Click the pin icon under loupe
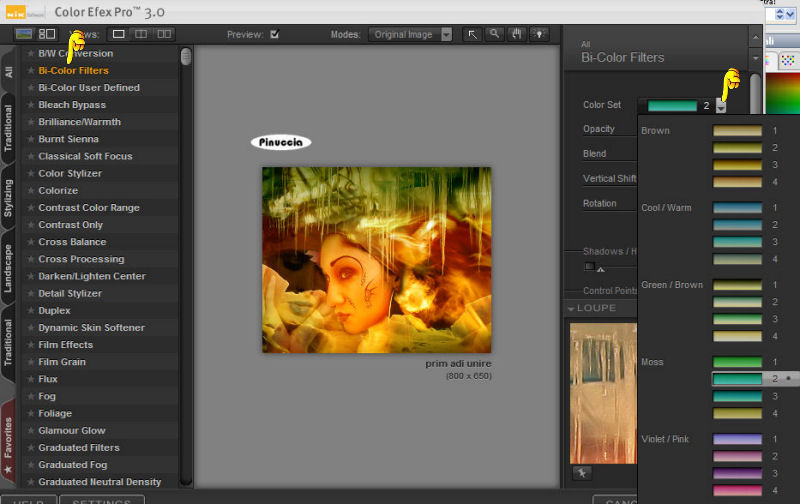The image size is (800, 504). [x=581, y=472]
